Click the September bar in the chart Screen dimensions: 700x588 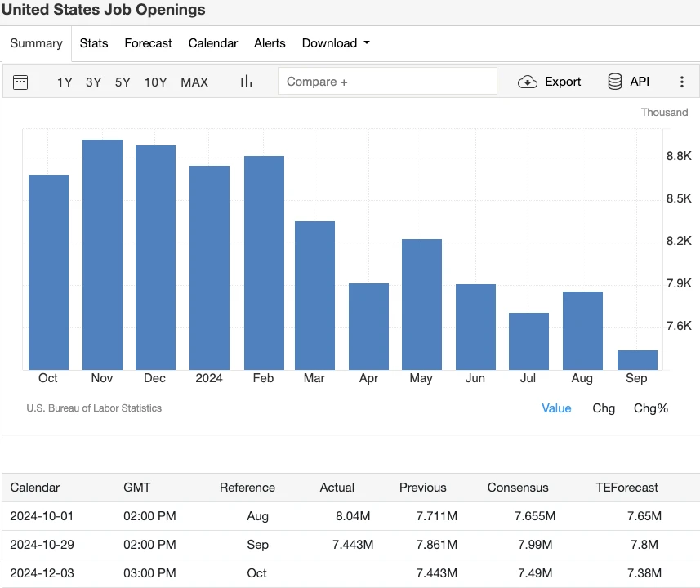(x=637, y=360)
